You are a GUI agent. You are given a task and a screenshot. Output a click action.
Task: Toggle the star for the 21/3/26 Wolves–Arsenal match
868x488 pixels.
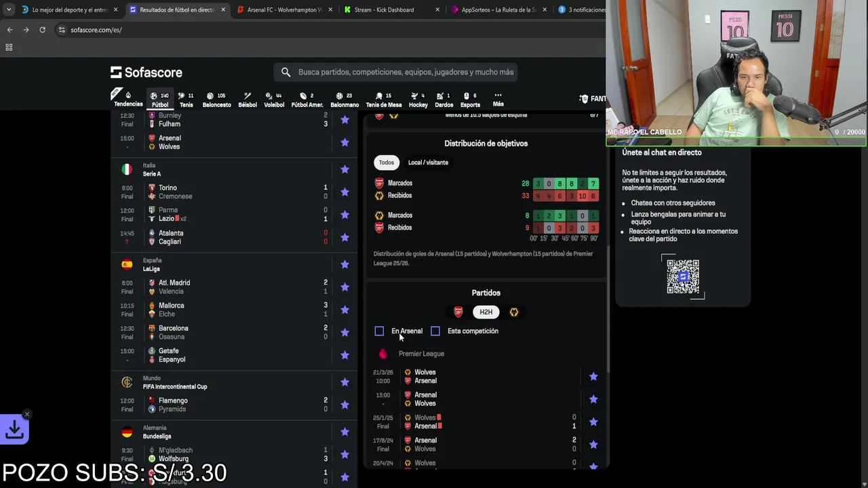pos(593,376)
